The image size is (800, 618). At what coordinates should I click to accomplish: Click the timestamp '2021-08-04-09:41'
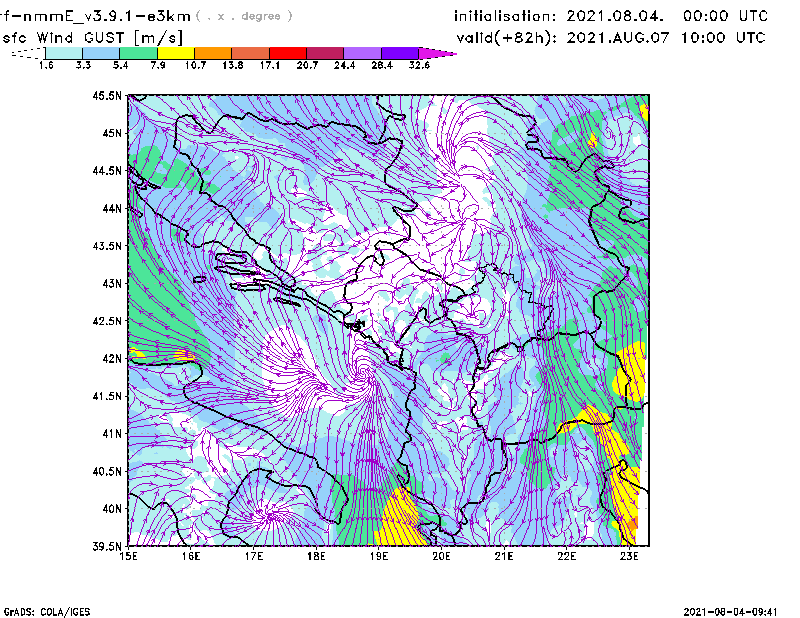(x=730, y=612)
